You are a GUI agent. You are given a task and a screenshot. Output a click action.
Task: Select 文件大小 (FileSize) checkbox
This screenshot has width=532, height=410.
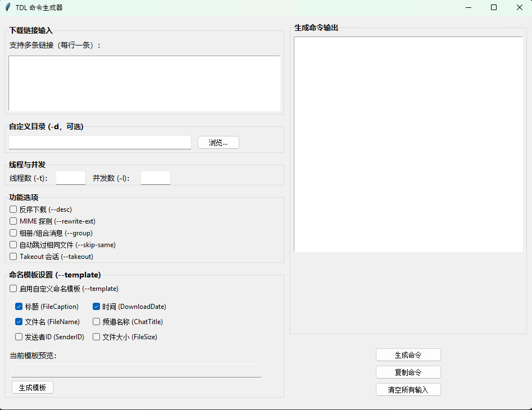pyautogui.click(x=97, y=337)
